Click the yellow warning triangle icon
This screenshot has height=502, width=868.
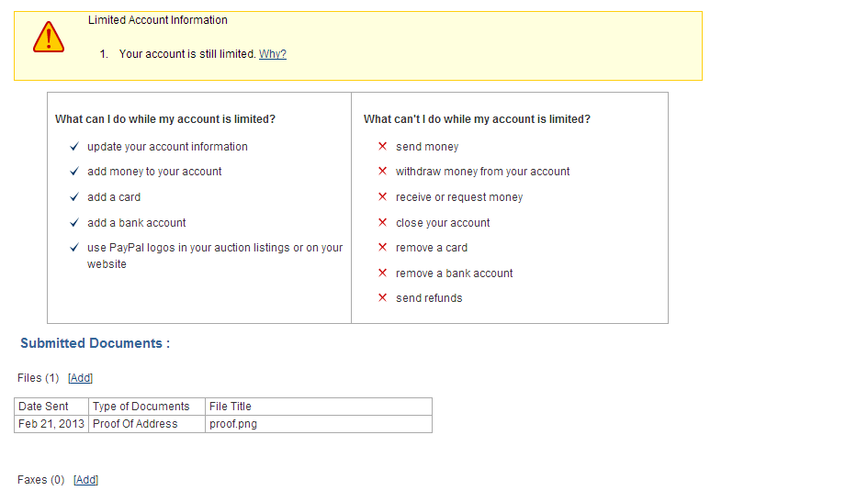(x=48, y=37)
